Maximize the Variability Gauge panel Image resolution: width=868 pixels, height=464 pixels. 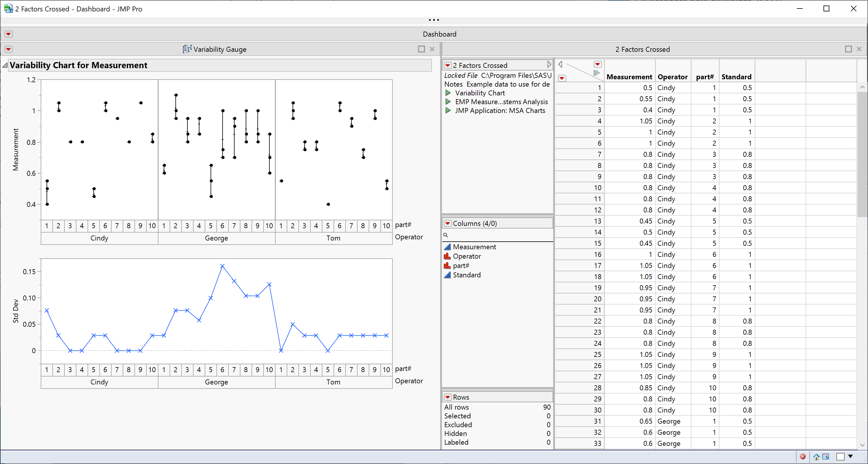[x=421, y=49]
